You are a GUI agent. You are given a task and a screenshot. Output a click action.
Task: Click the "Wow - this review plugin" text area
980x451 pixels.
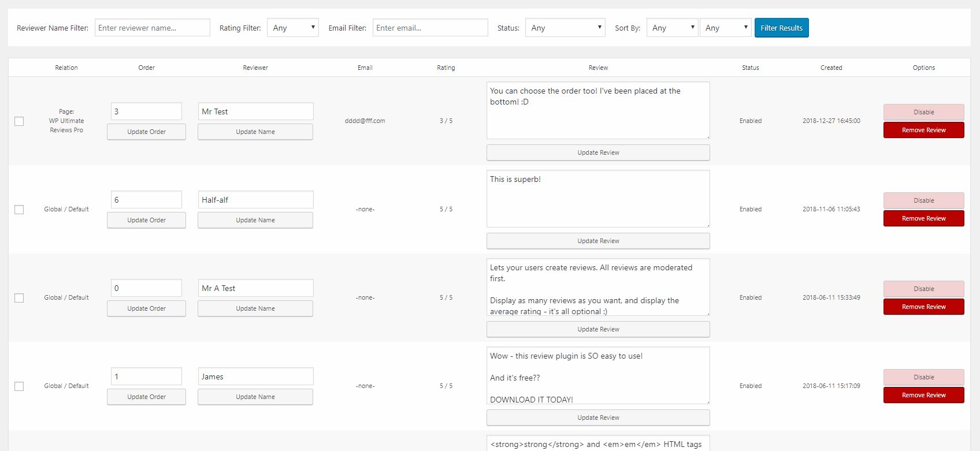pyautogui.click(x=598, y=375)
